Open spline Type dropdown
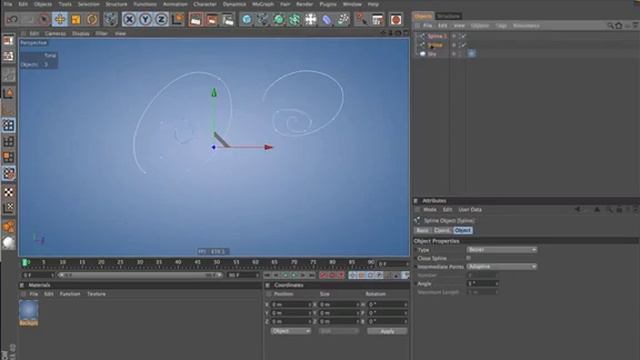Viewport: 640px width, 360px height. tap(502, 249)
